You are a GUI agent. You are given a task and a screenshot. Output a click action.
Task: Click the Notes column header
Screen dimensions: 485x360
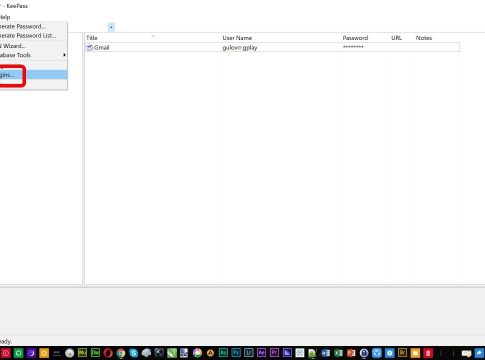(x=424, y=38)
